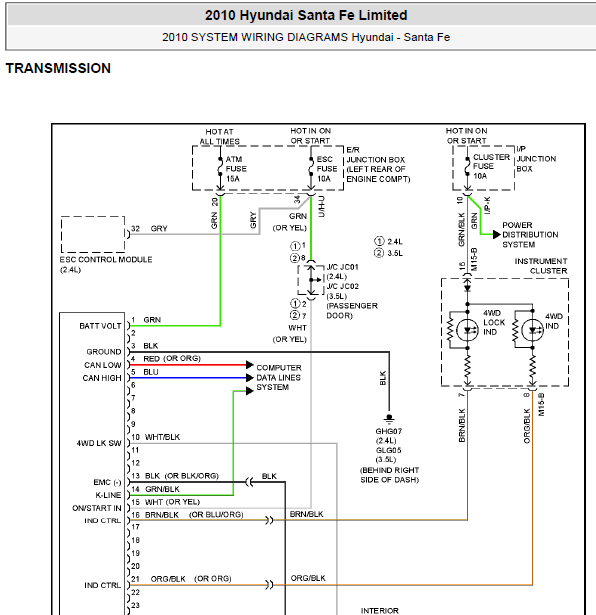Click the ATM fuse symbol

(x=221, y=168)
